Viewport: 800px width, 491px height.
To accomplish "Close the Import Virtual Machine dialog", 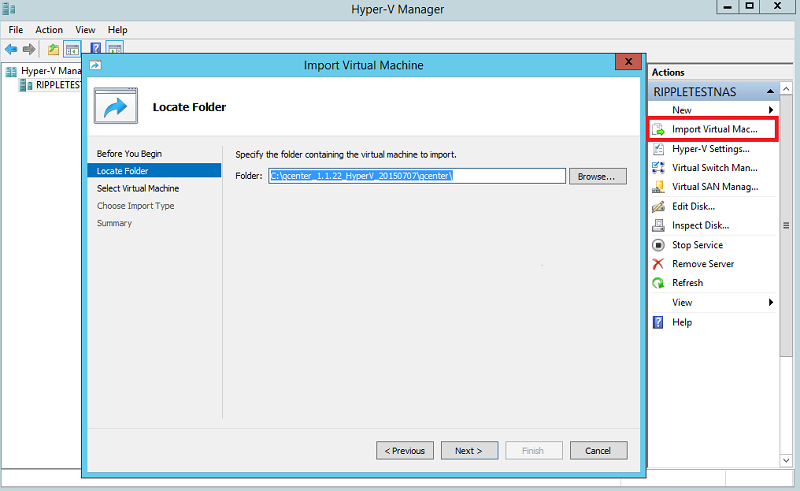I will tap(628, 61).
